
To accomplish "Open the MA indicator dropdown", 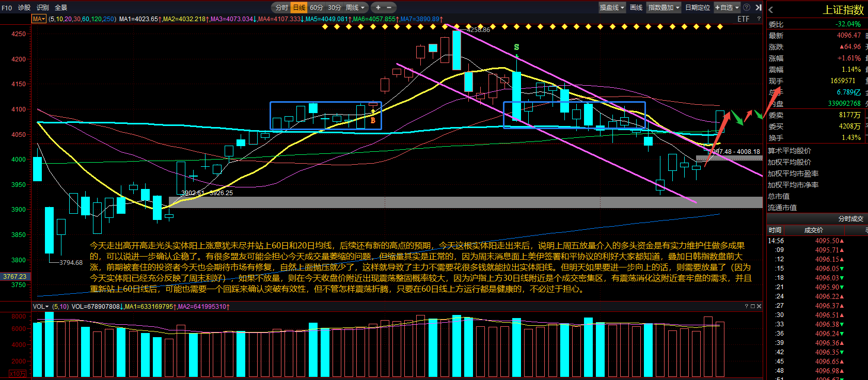I will tap(39, 19).
